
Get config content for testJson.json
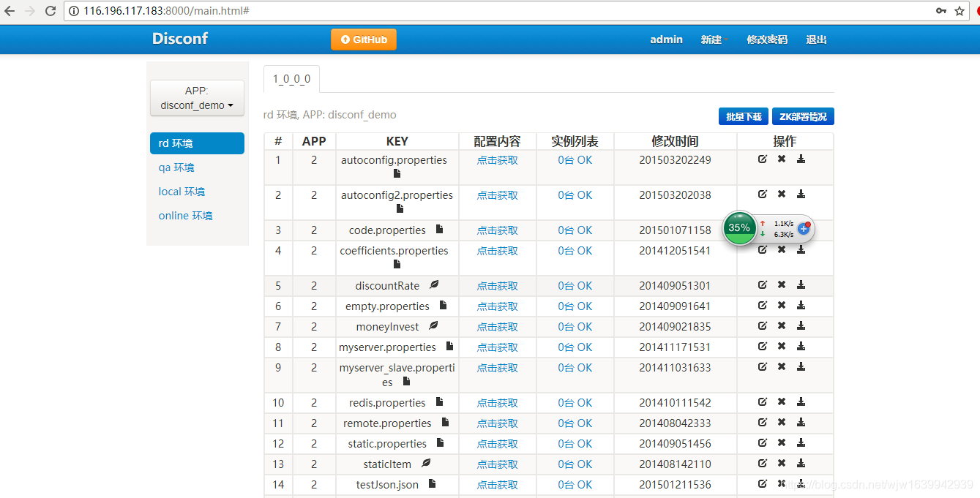(x=498, y=485)
